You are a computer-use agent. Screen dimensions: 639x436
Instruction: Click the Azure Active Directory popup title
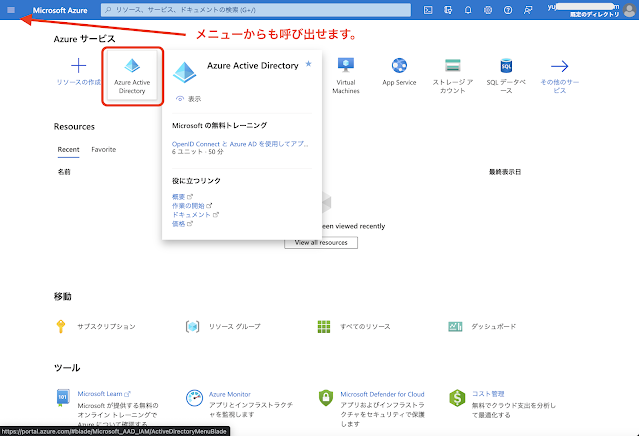[x=253, y=65]
